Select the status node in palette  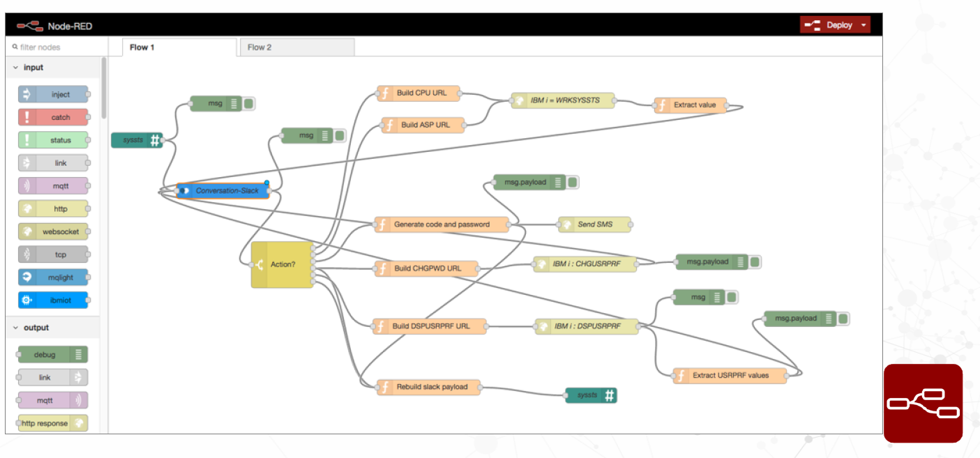tap(54, 140)
